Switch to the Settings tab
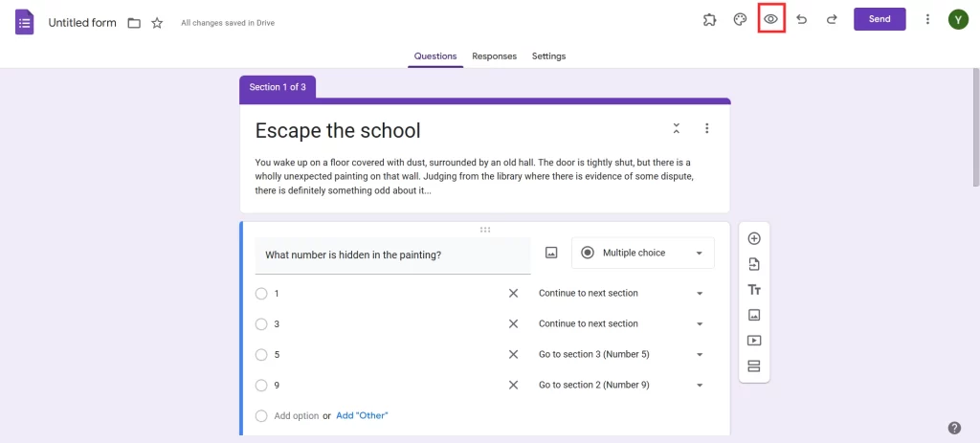 pyautogui.click(x=548, y=56)
